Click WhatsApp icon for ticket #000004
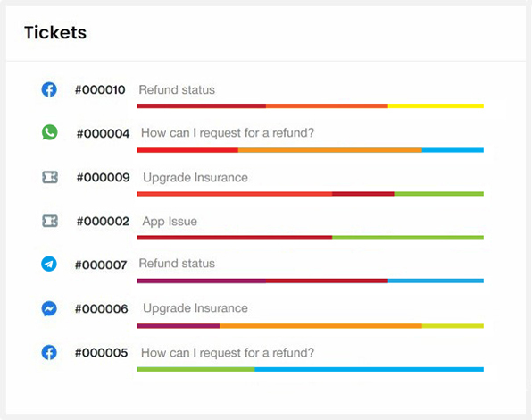This screenshot has width=532, height=420. [49, 132]
